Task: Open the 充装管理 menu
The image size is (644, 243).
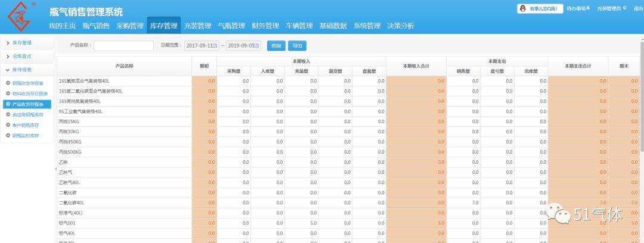Action: [197, 26]
